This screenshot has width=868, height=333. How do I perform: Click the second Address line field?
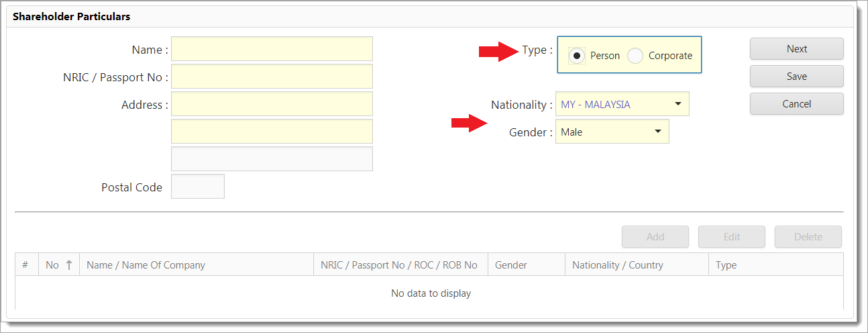[272, 132]
